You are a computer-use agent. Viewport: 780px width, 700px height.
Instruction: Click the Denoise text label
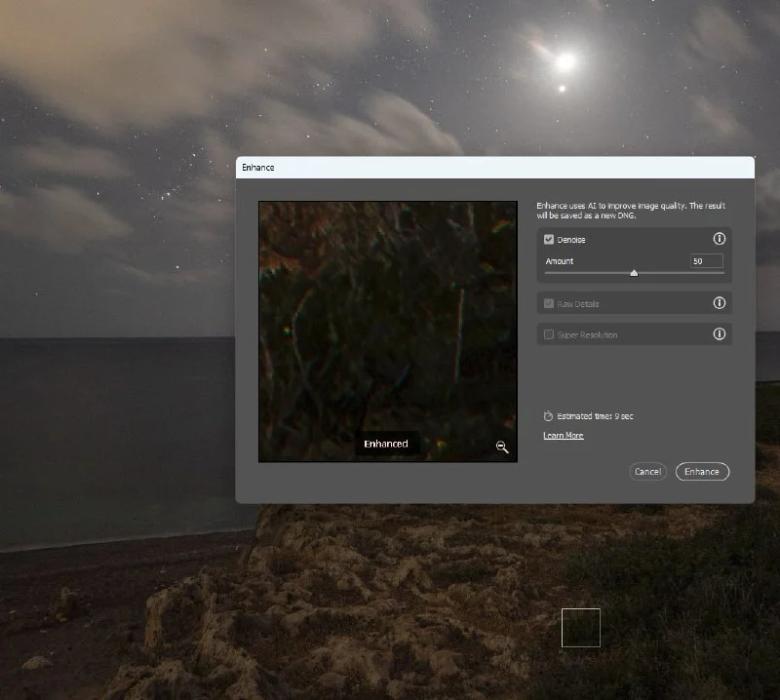click(x=571, y=240)
